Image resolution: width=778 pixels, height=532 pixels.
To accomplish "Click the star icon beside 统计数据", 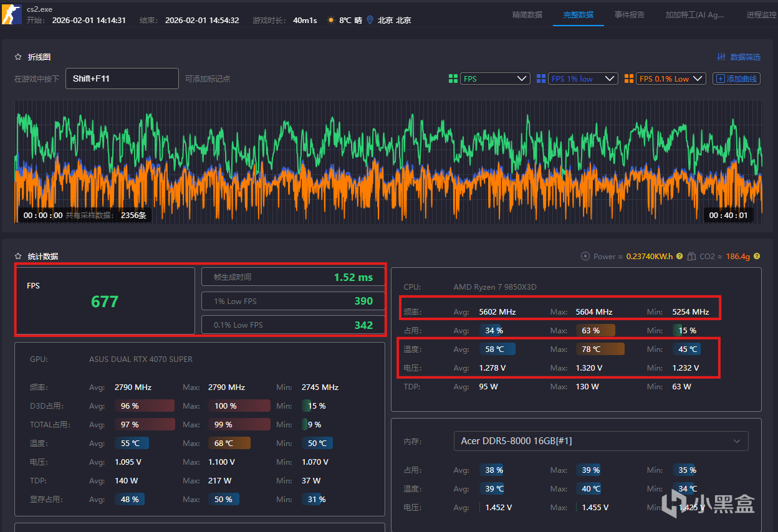I will point(18,256).
